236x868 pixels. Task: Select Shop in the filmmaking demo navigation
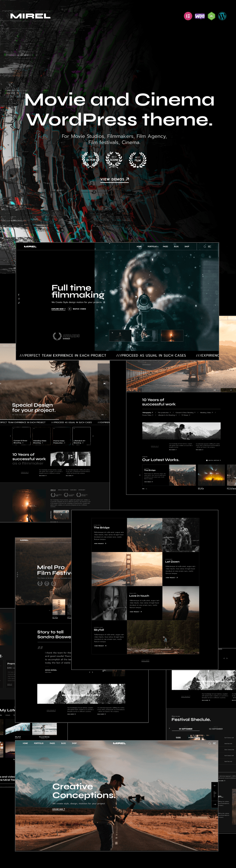pyautogui.click(x=187, y=246)
